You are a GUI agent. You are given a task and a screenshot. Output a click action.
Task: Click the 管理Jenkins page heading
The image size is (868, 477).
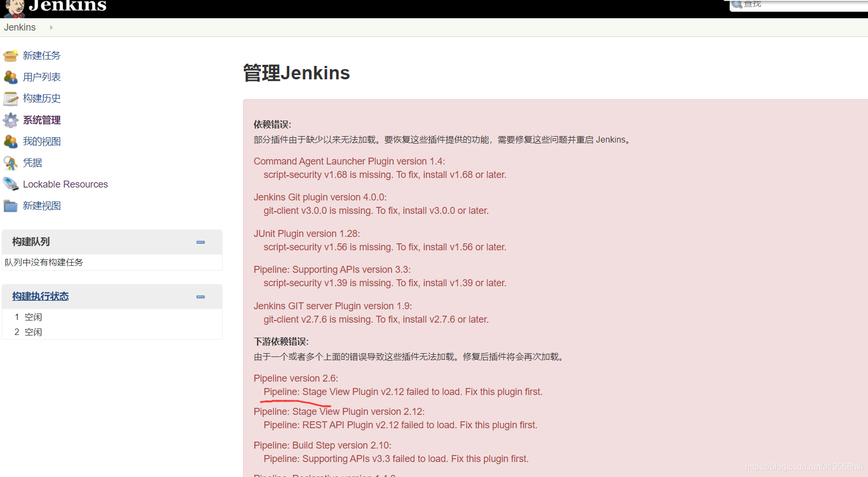tap(297, 73)
